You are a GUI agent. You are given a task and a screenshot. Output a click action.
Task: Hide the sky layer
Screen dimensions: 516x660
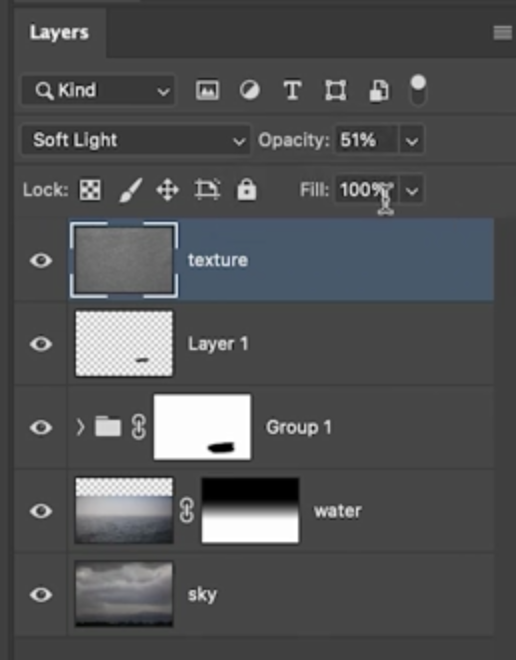41,594
